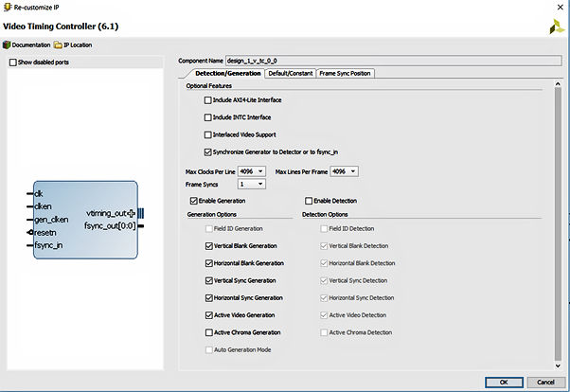This screenshot has height=392, width=570.
Task: Enable Include AXI4-Lite Interface checkbox
Action: coord(208,100)
